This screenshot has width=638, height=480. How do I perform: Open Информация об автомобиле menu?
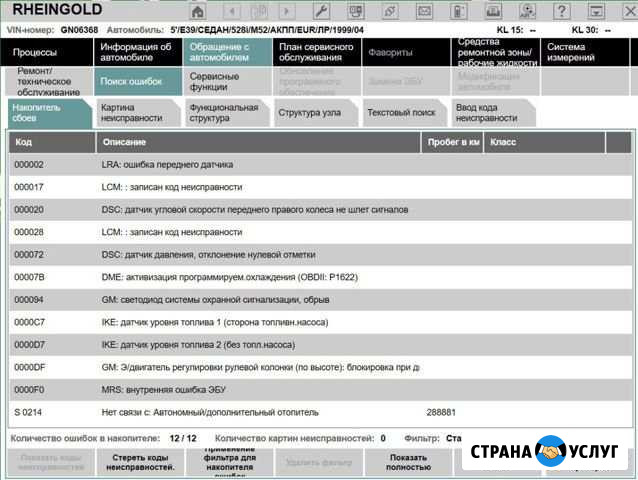click(138, 52)
